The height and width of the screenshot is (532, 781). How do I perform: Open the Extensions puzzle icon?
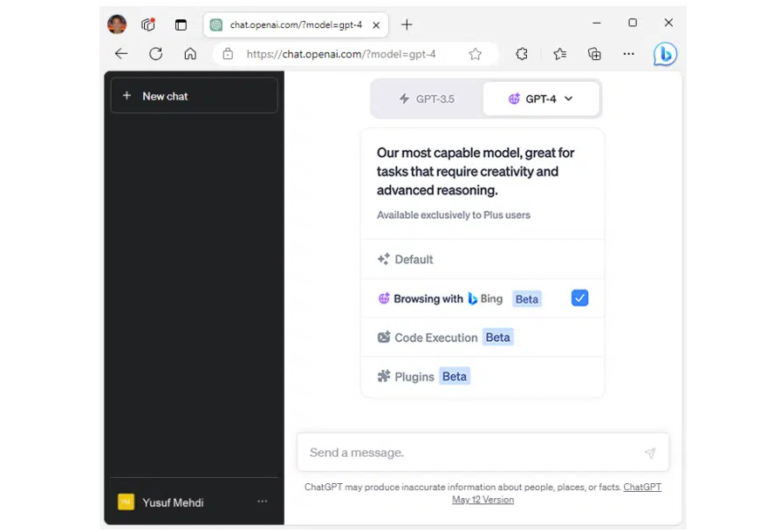pyautogui.click(x=522, y=54)
